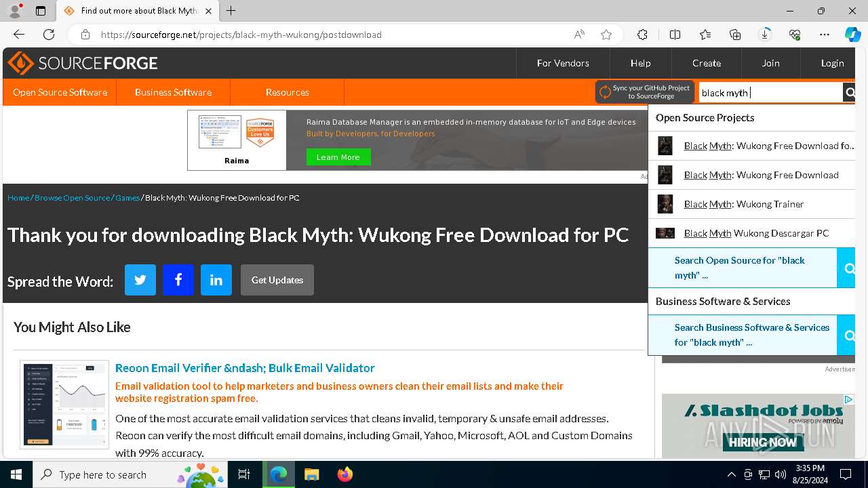868x488 pixels.
Task: Click magnifier icon next to Search Business Software
Action: 846,335
